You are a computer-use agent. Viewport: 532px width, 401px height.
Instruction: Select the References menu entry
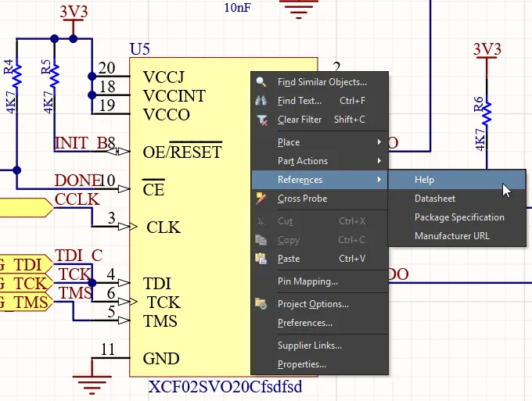coord(320,180)
